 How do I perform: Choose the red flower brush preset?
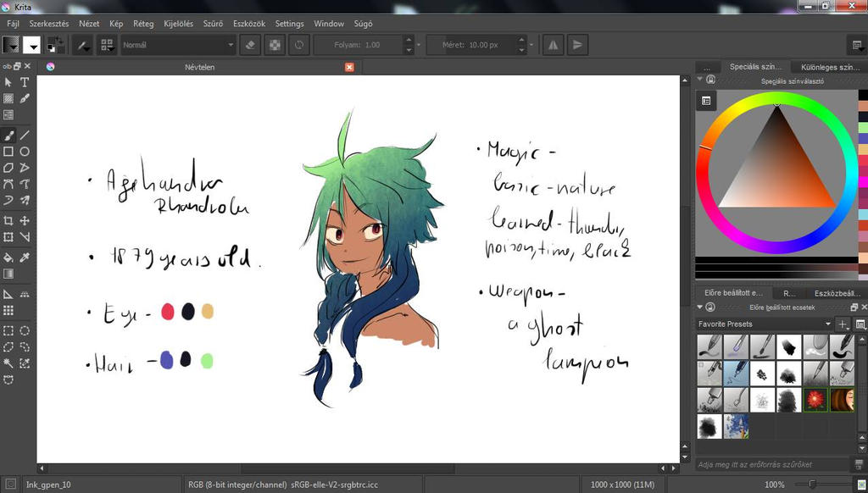click(815, 400)
